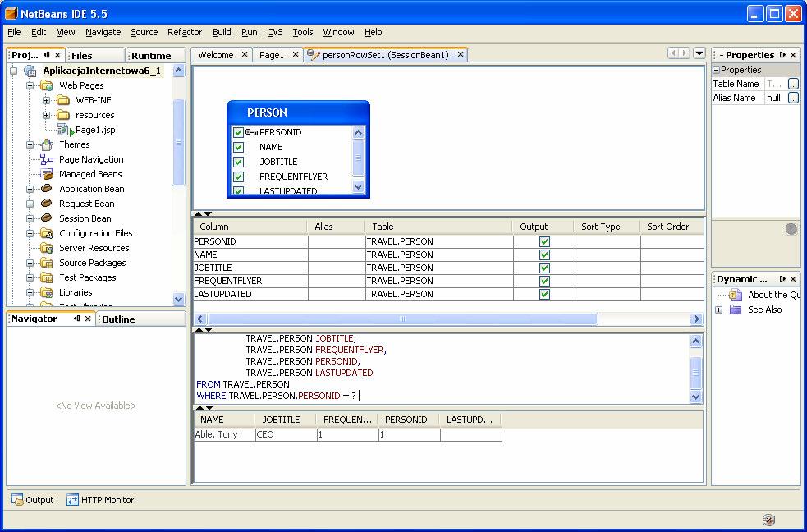Open Table Name property editor ellipsis button
This screenshot has height=532, width=807.
[x=793, y=84]
